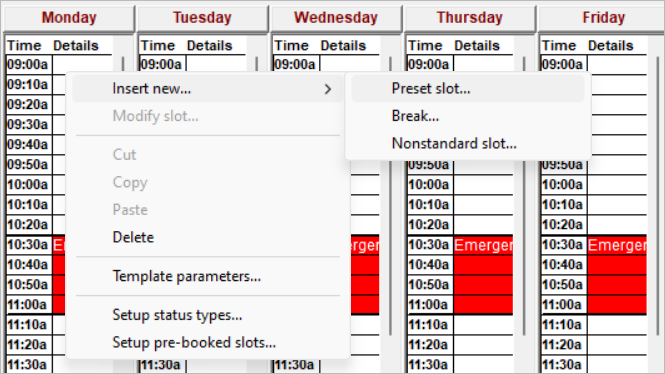This screenshot has height=374, width=665.
Task: Click Friday's empty 11:10a slot
Action: (617, 325)
